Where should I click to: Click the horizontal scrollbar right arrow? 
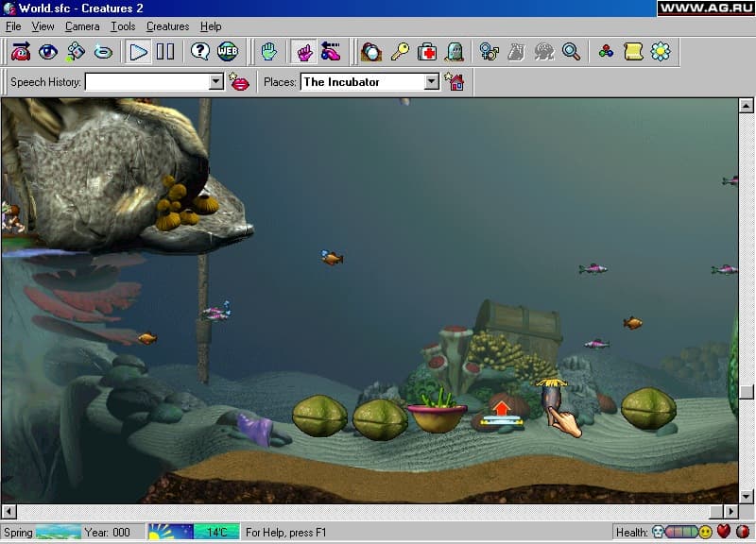tap(730, 511)
